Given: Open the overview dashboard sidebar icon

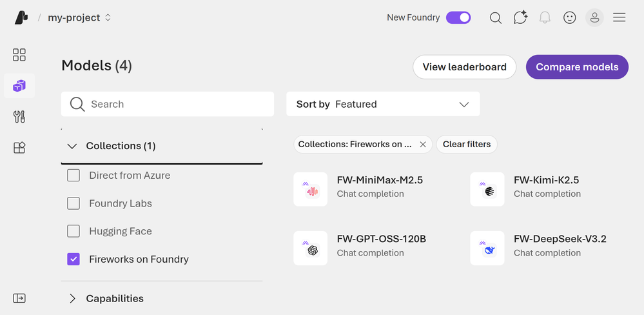Looking at the screenshot, I should click(19, 55).
